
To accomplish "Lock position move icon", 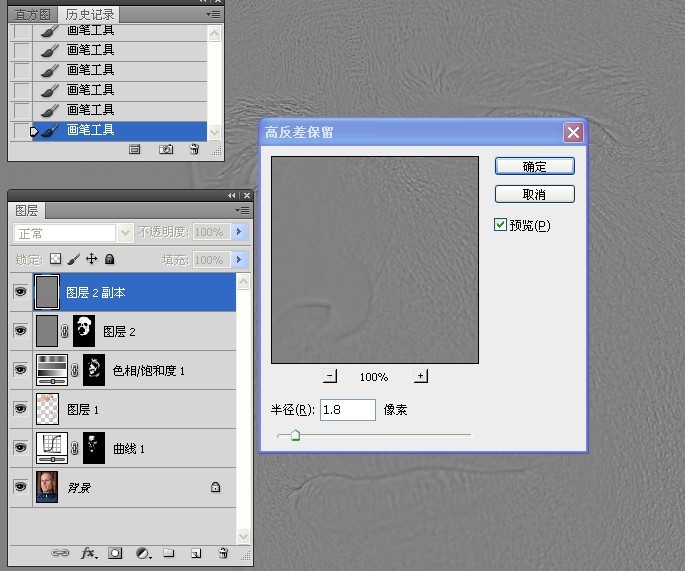I will click(x=91, y=259).
